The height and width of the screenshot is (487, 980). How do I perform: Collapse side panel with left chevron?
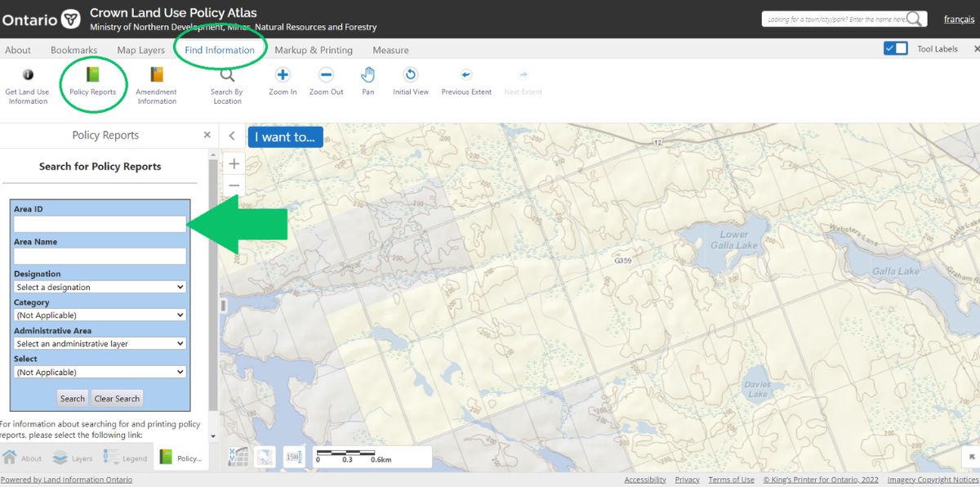click(232, 136)
